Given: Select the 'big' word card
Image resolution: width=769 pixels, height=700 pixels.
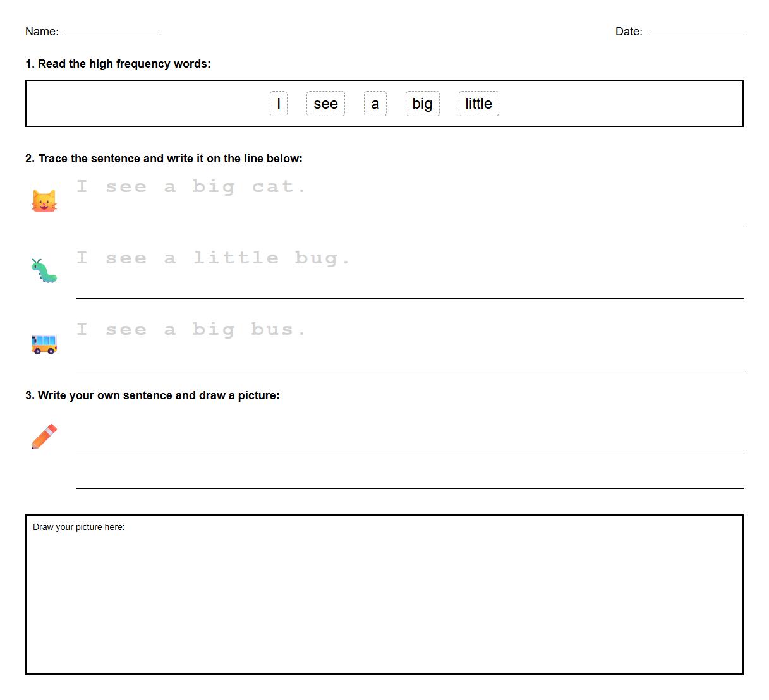Looking at the screenshot, I should pyautogui.click(x=422, y=103).
